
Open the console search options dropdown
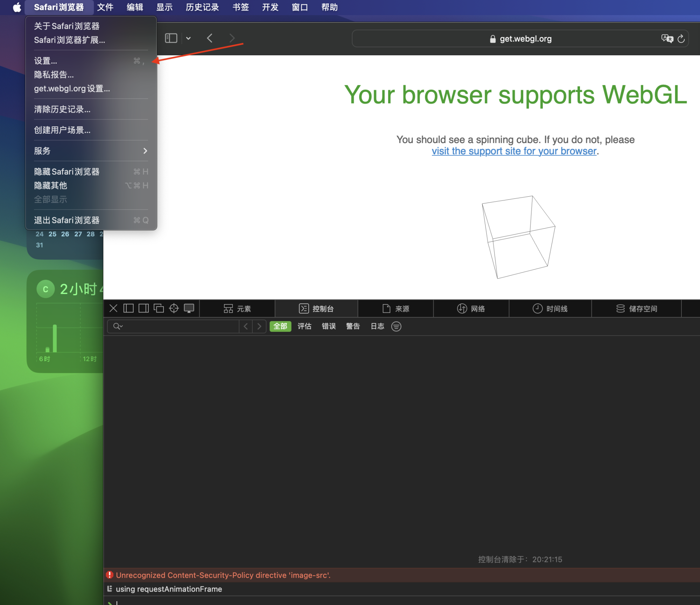click(x=118, y=326)
